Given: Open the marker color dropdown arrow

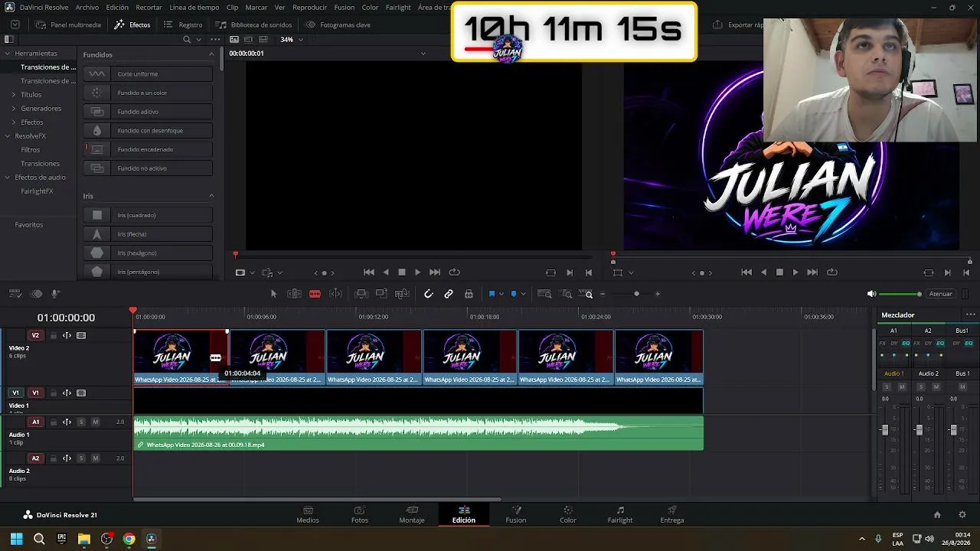Looking at the screenshot, I should pyautogui.click(x=524, y=294).
